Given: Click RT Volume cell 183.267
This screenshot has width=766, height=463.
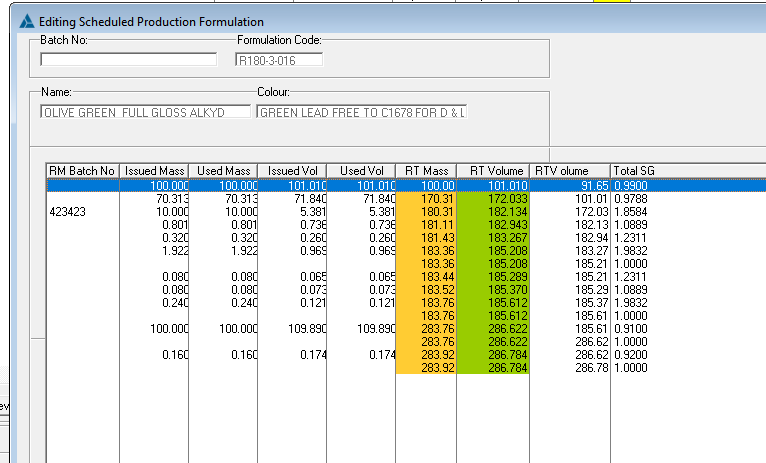Looking at the screenshot, I should (x=493, y=238).
